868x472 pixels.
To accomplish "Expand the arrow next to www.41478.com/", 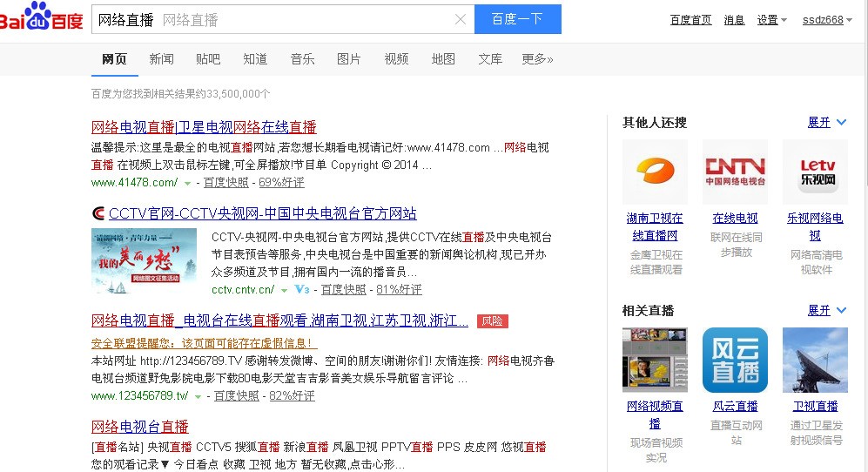I will point(188,184).
